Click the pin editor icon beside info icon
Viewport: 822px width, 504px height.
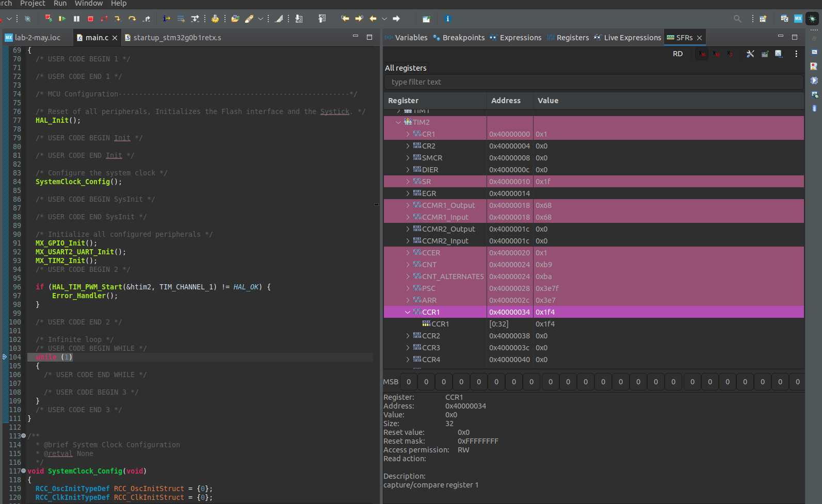tap(426, 19)
